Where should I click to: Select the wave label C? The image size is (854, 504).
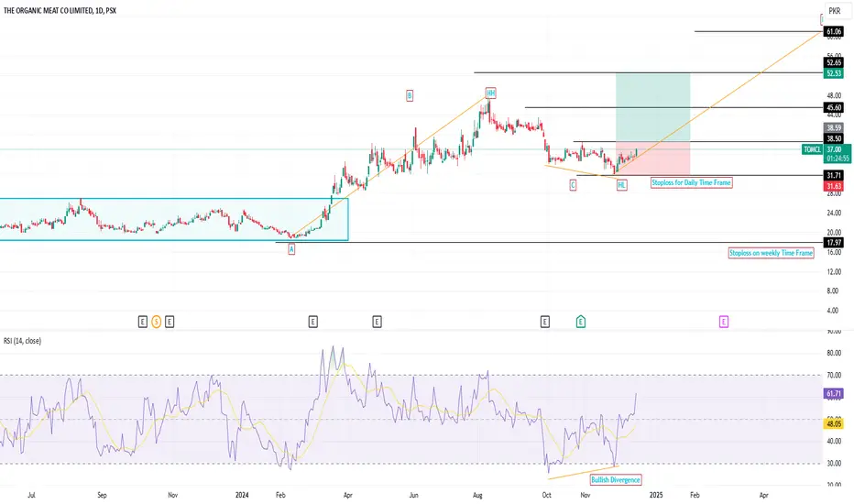(x=573, y=185)
